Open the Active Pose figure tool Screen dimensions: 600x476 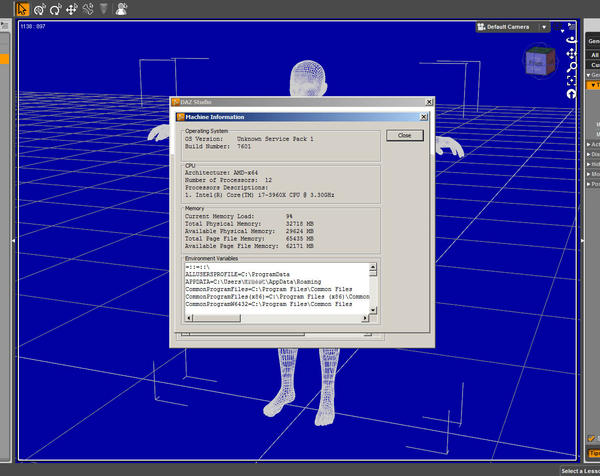tap(121, 9)
